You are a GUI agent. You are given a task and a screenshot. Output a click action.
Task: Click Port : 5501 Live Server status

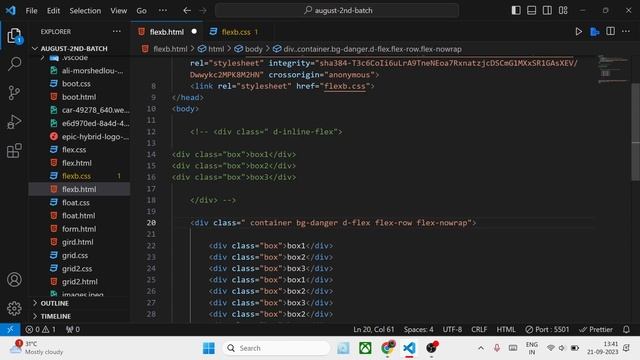pyautogui.click(x=547, y=329)
